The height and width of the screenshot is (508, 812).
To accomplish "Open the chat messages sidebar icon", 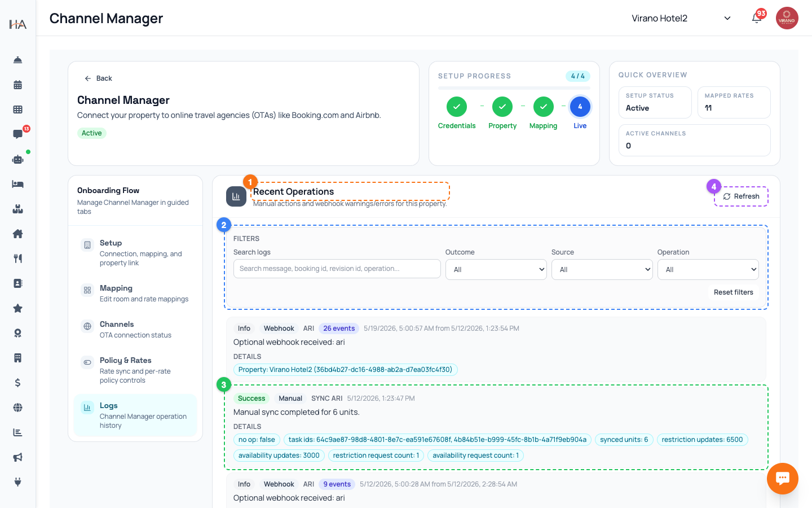I will (17, 134).
